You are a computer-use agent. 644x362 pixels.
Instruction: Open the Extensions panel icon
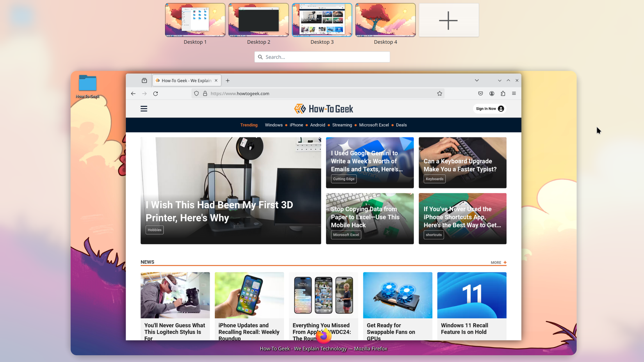tap(503, 93)
